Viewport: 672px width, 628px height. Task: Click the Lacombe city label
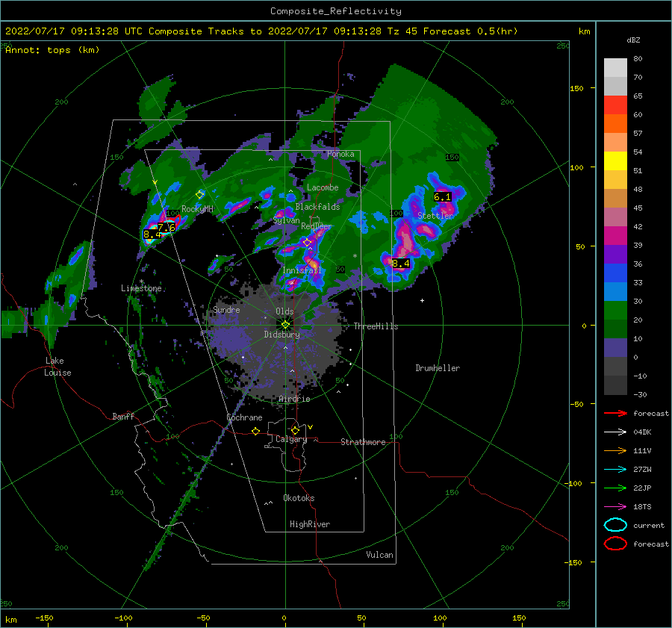[323, 187]
